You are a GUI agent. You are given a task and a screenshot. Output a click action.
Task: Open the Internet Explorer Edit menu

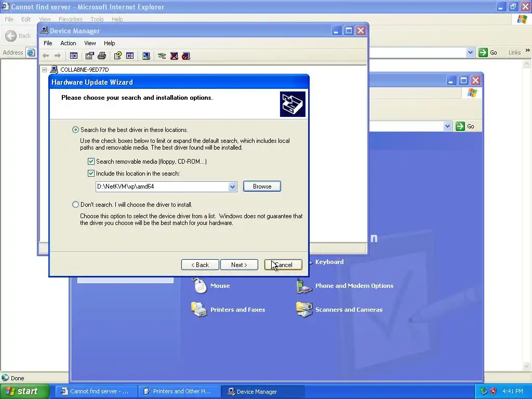(26, 19)
